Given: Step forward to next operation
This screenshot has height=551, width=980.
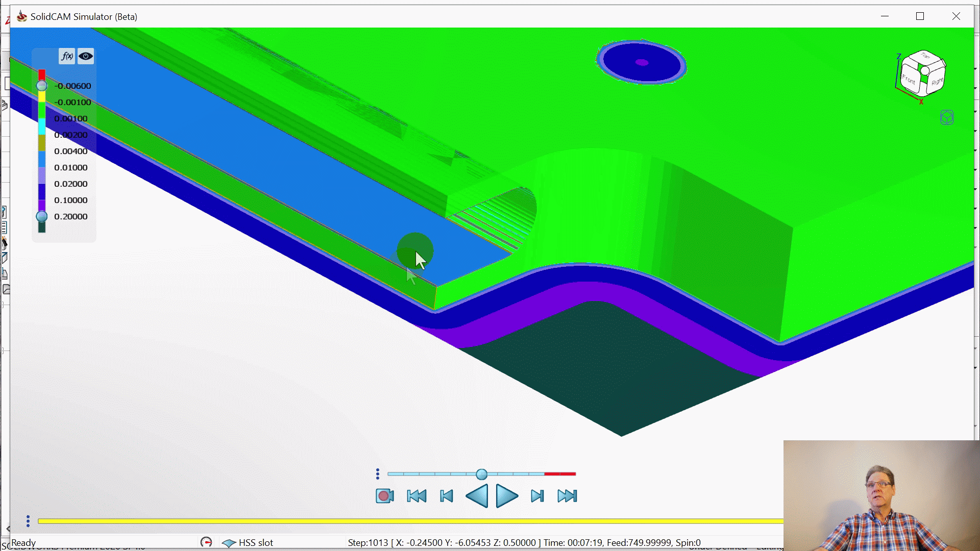Looking at the screenshot, I should pos(537,496).
